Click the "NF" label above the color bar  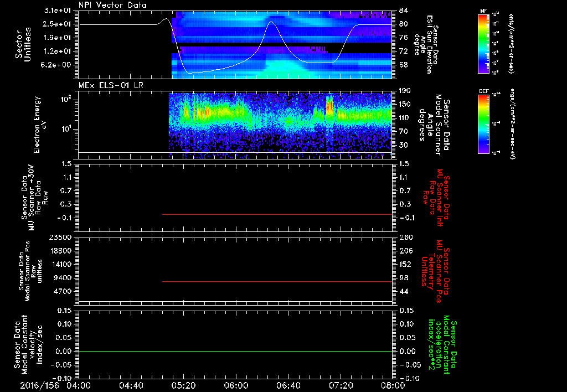point(483,11)
